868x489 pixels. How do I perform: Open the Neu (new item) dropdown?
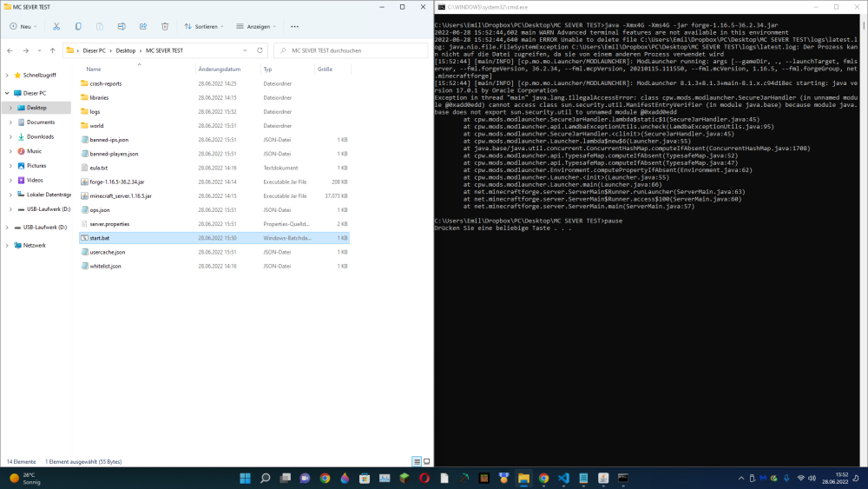click(x=23, y=27)
